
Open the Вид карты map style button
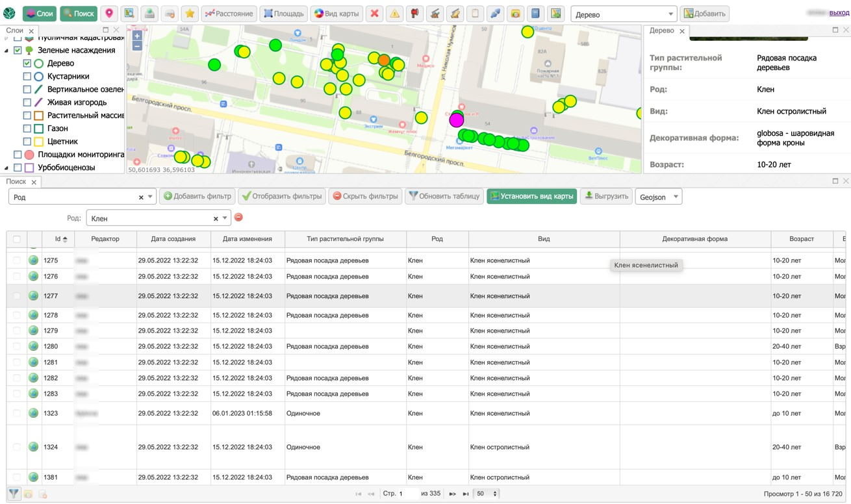click(x=337, y=14)
